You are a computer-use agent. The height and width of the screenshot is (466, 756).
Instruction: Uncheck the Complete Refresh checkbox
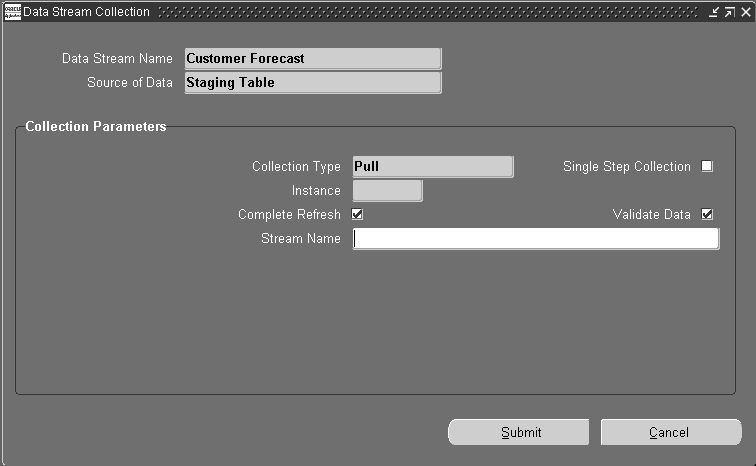(x=357, y=214)
